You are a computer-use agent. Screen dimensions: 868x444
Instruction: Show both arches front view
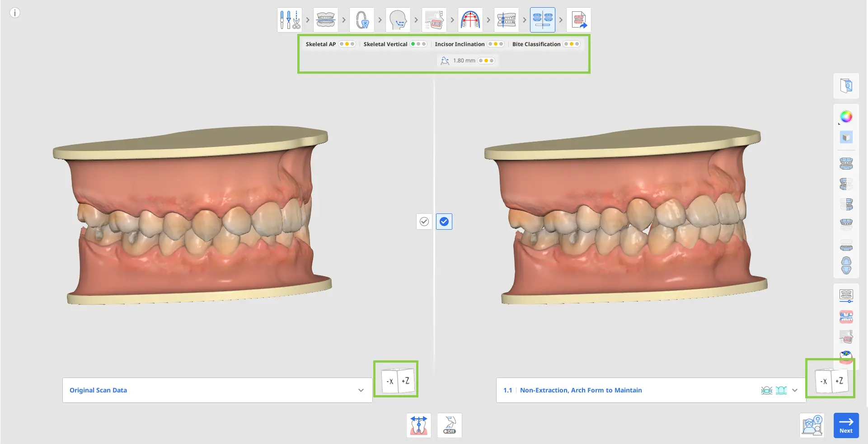click(846, 164)
